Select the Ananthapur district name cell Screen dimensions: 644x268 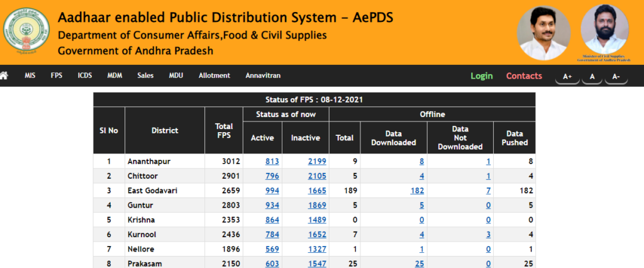click(165, 162)
